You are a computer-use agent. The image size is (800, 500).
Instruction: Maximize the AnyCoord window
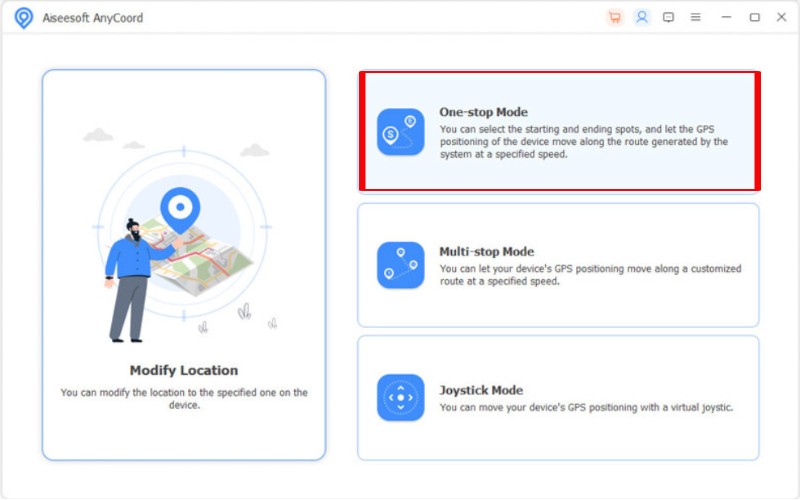754,17
